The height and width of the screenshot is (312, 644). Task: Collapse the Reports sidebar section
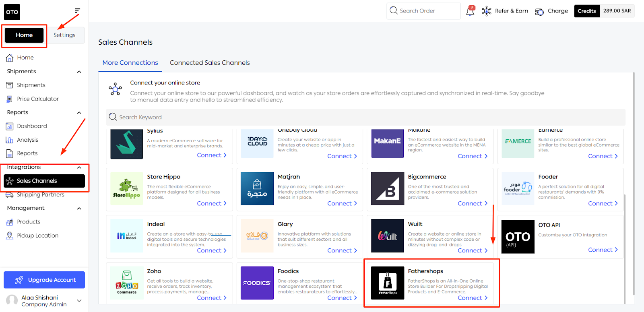click(79, 113)
